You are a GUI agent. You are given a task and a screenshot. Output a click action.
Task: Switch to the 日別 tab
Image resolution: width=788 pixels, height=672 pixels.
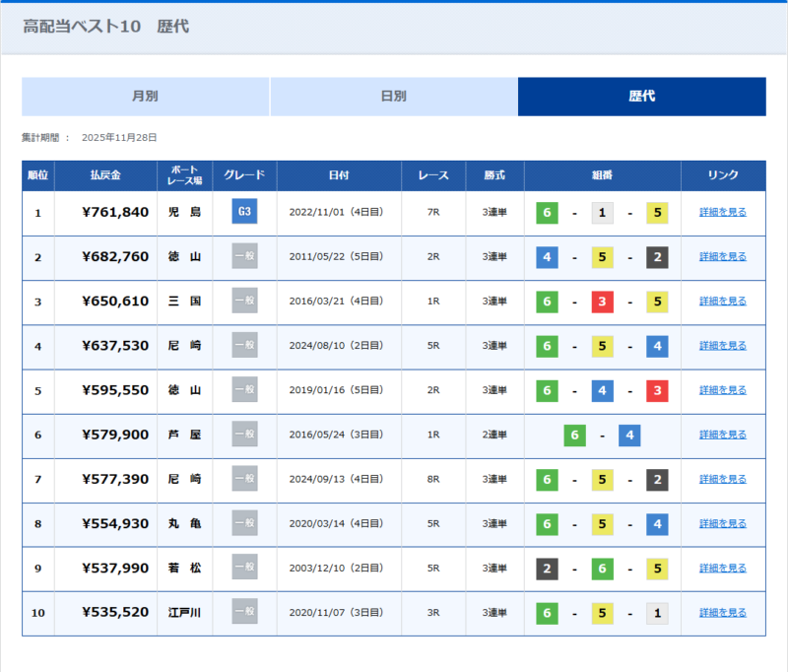coord(394,97)
